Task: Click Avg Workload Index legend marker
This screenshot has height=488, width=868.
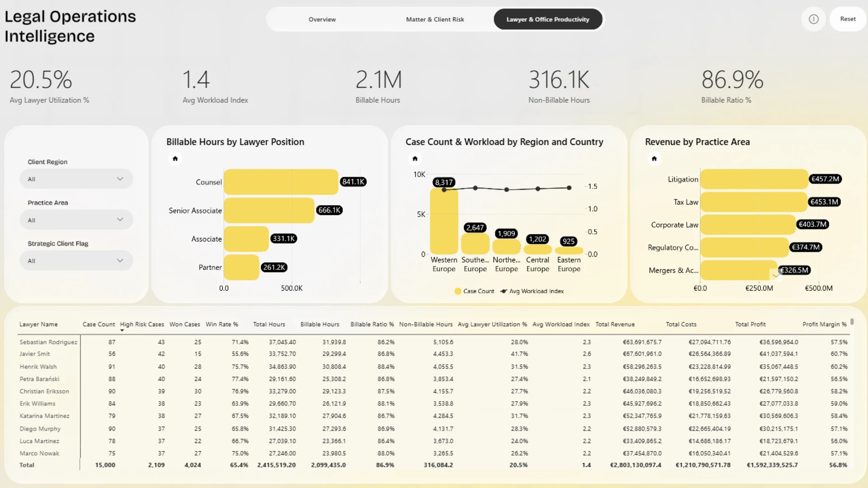Action: pos(504,291)
